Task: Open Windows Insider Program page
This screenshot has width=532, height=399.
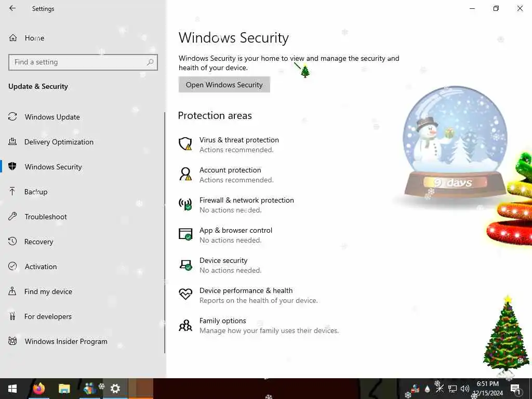Action: point(58,341)
